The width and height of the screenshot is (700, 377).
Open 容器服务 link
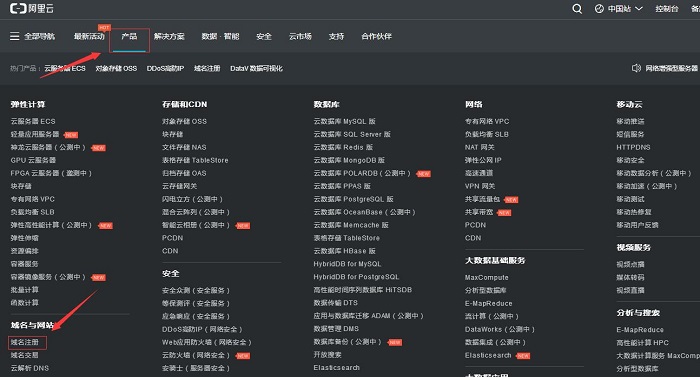pyautogui.click(x=25, y=264)
